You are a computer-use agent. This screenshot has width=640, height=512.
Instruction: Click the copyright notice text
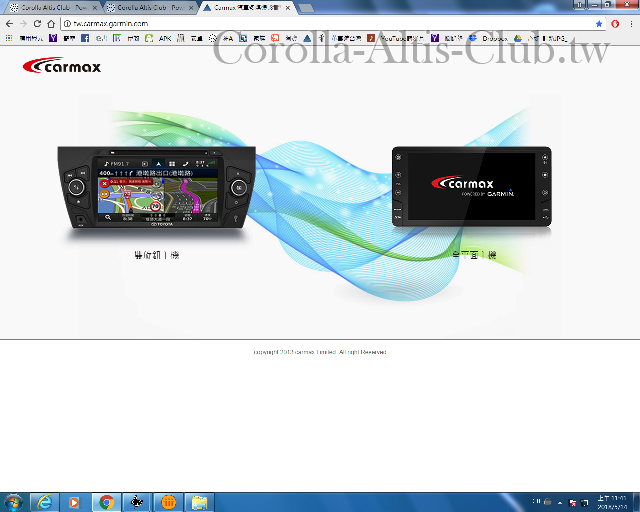(x=320, y=352)
